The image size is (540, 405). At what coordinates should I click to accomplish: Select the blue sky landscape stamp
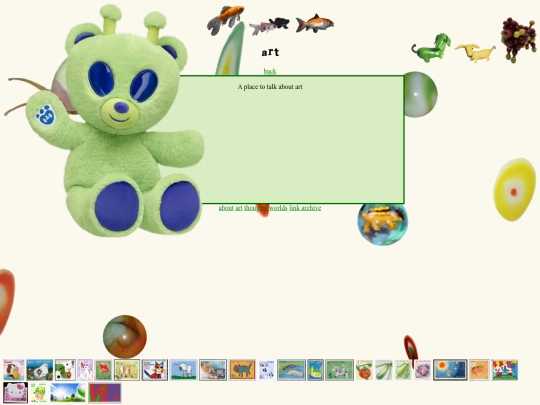pyautogui.click(x=68, y=392)
